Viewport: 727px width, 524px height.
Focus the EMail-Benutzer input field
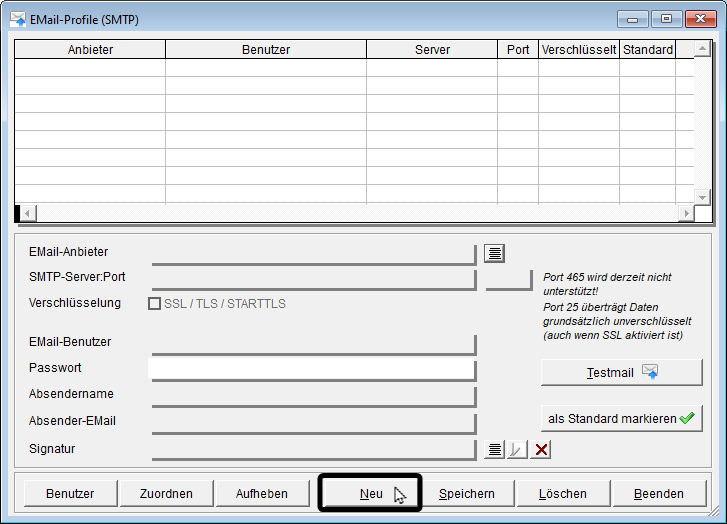[x=314, y=344]
